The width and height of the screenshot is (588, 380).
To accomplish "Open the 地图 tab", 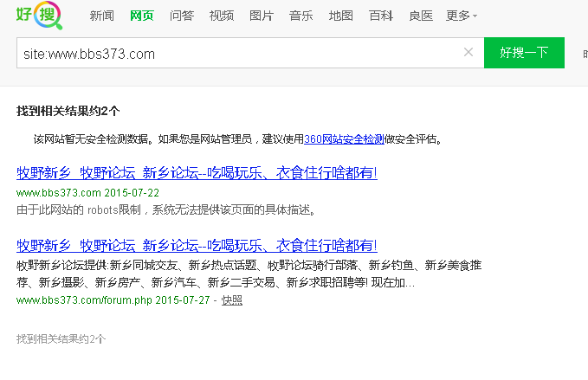I will coord(340,16).
